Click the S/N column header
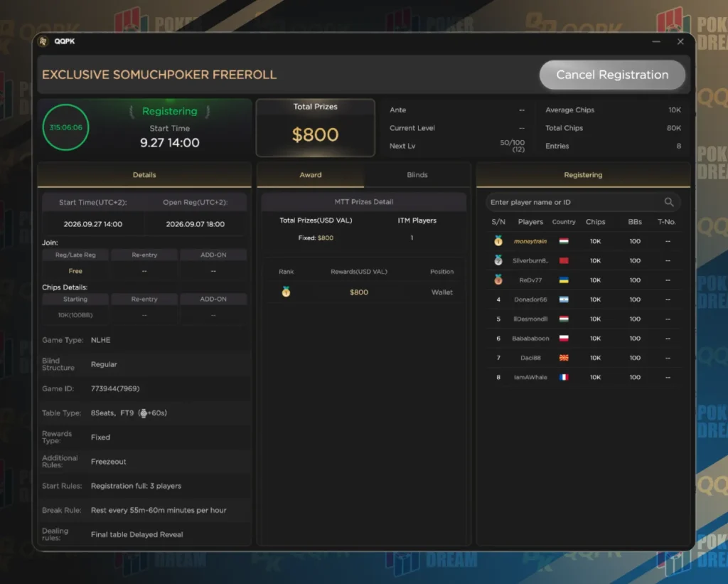The width and height of the screenshot is (728, 584). [x=498, y=222]
